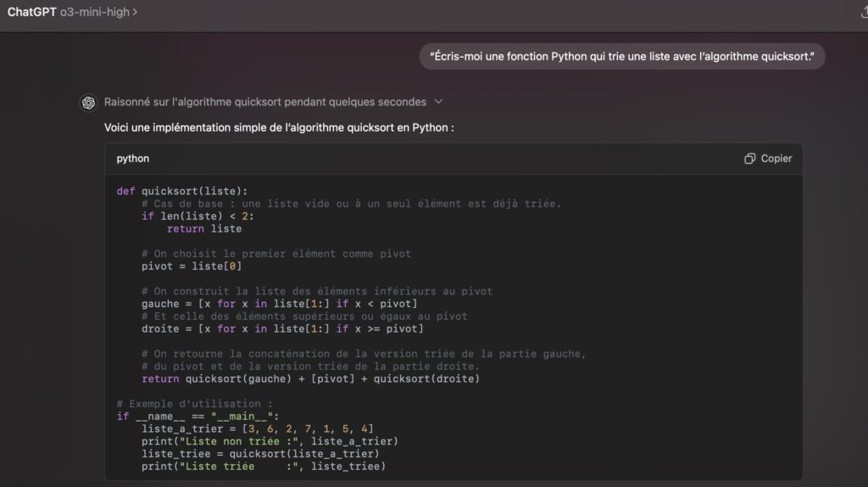Click the ChatGPT logo avatar icon

pos(88,103)
